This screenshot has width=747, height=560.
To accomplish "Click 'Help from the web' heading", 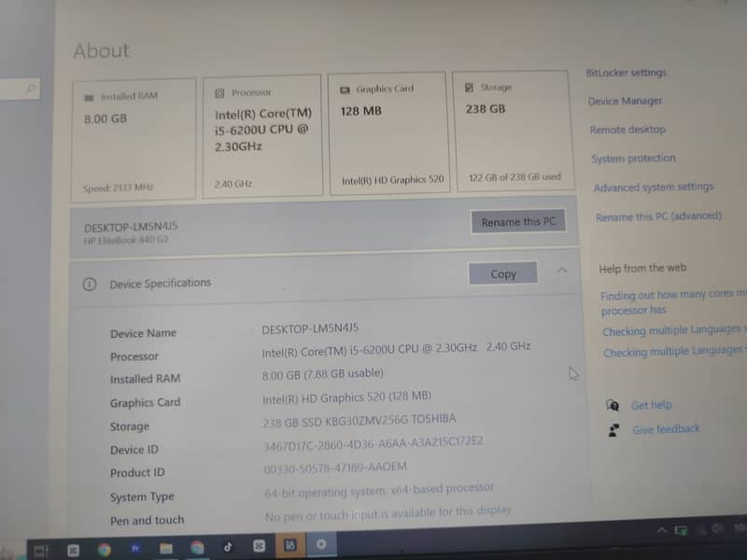I will tap(642, 268).
